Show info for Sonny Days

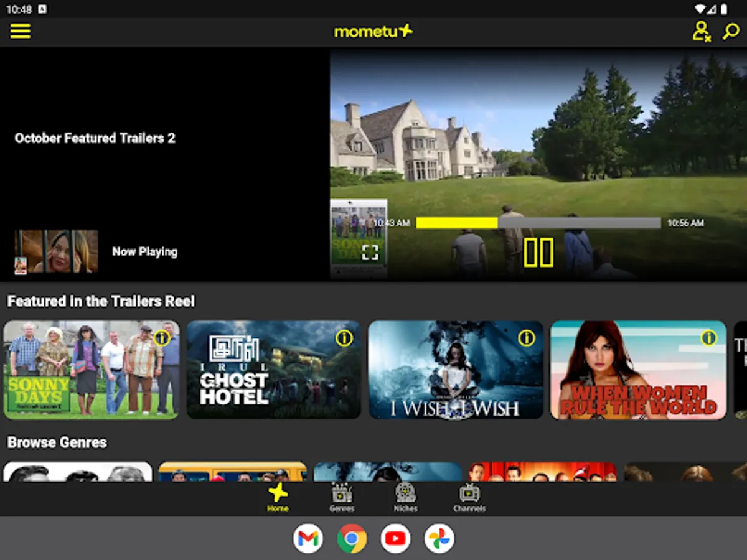[x=162, y=338]
